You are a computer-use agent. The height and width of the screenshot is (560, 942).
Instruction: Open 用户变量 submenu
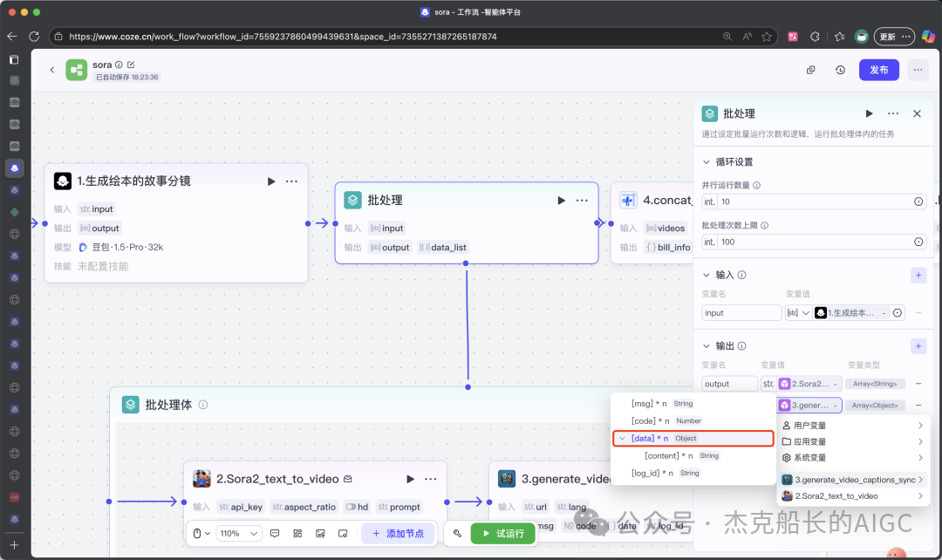point(852,426)
